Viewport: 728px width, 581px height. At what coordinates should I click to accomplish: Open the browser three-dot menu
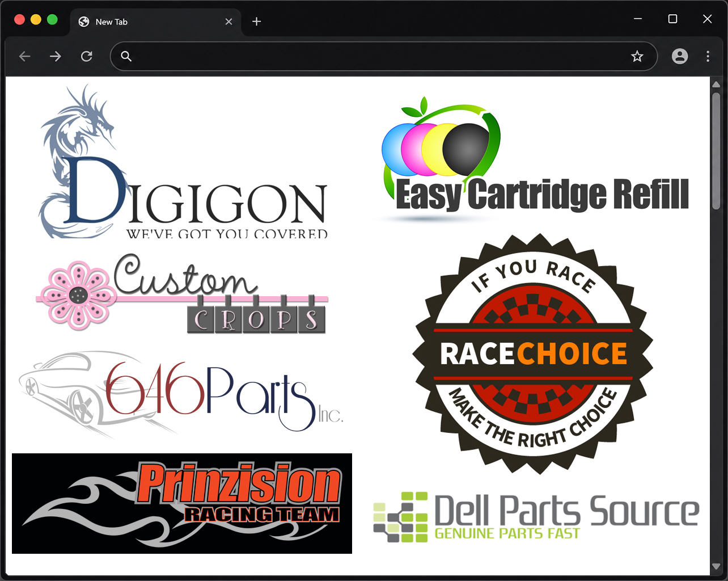point(708,56)
